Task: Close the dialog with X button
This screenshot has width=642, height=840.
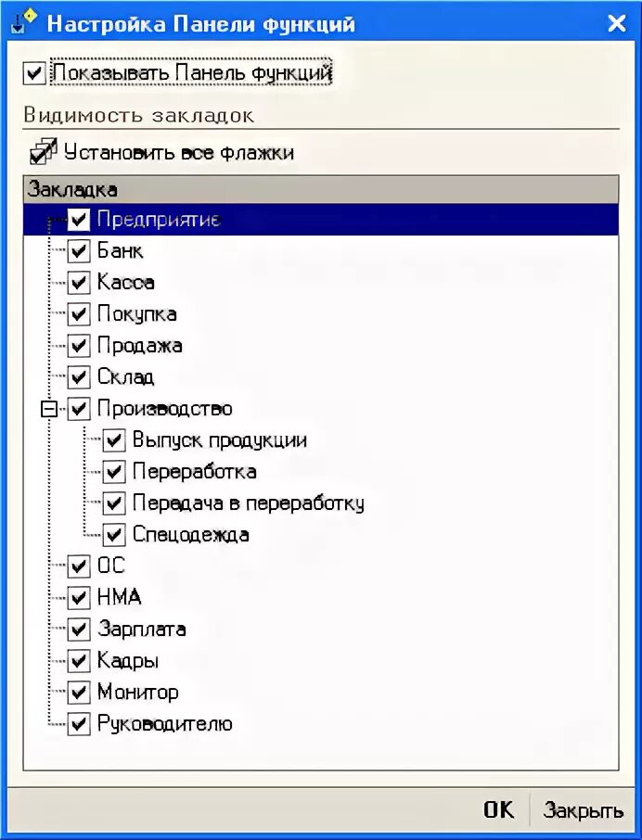Action: [x=617, y=23]
